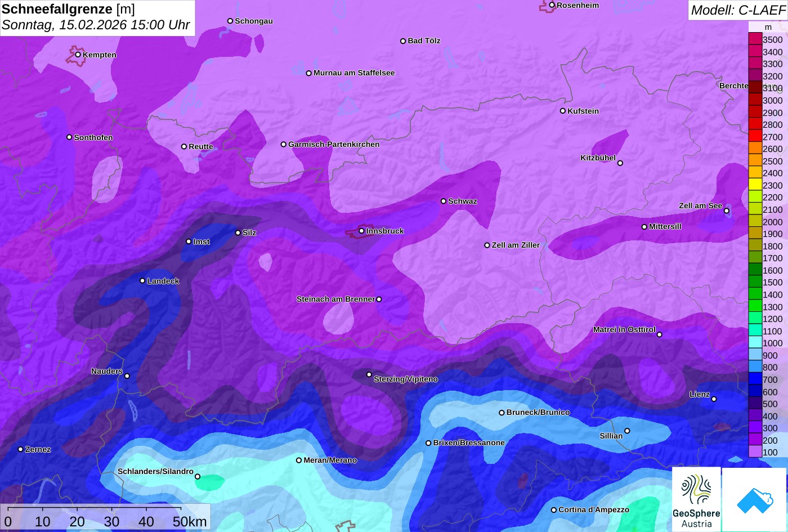Image resolution: width=788 pixels, height=532 pixels.
Task: Click the Kitzbühel marker dot
Action: pyautogui.click(x=620, y=163)
